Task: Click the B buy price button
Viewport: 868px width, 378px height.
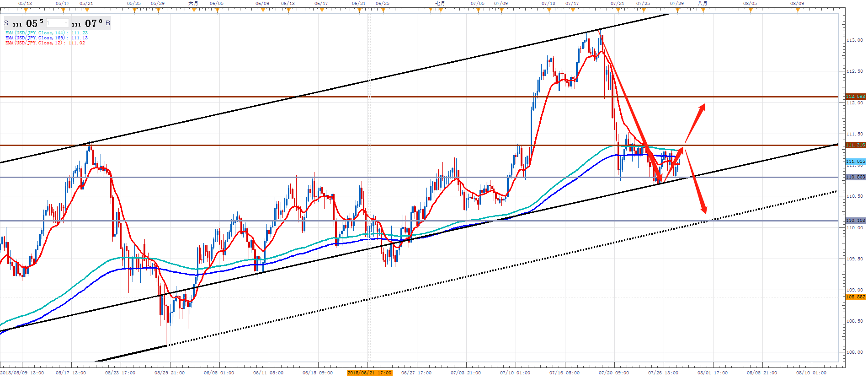Action: click(91, 23)
